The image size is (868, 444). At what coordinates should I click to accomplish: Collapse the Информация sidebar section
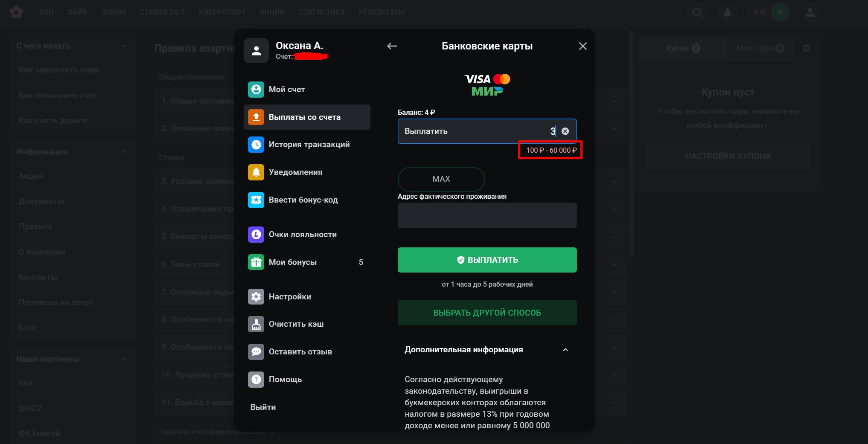123,152
